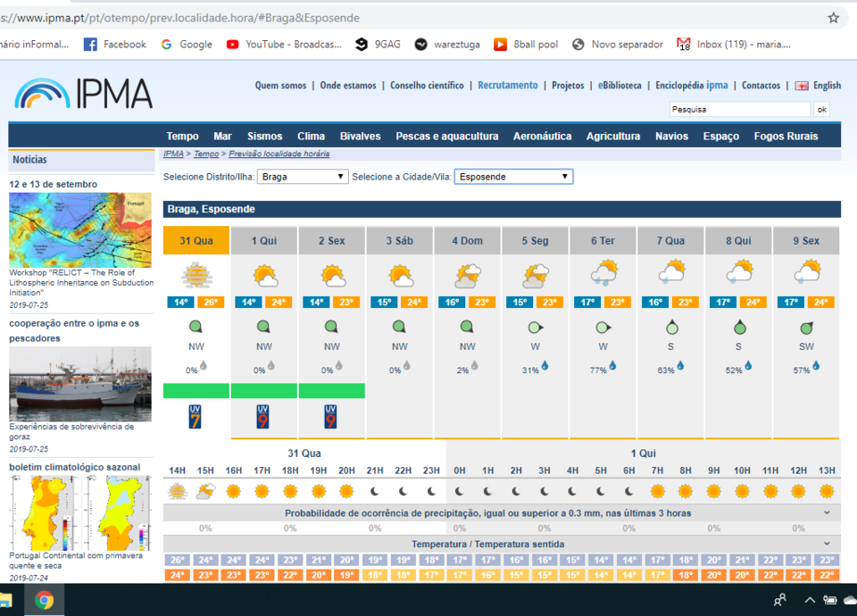Collapse the precipitation probability section
Image resolution: width=857 pixels, height=616 pixels.
click(x=827, y=512)
